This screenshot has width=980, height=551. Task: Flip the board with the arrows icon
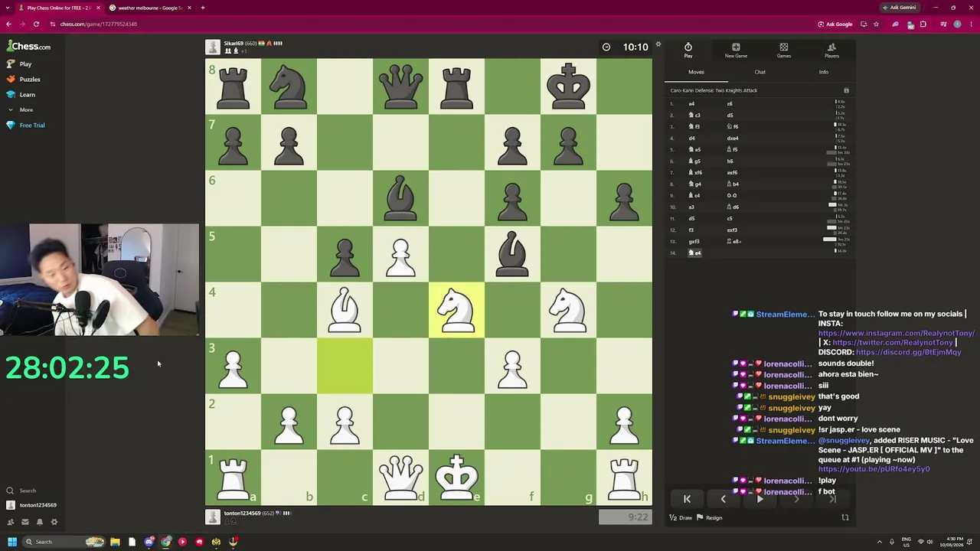pos(845,518)
